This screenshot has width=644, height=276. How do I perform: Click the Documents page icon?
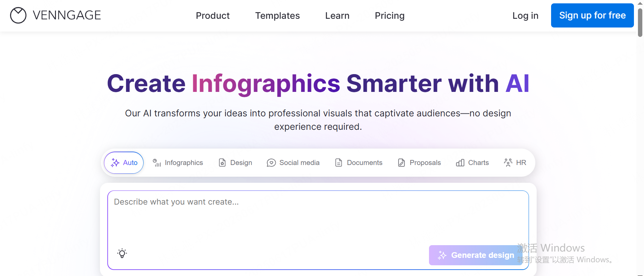338,163
